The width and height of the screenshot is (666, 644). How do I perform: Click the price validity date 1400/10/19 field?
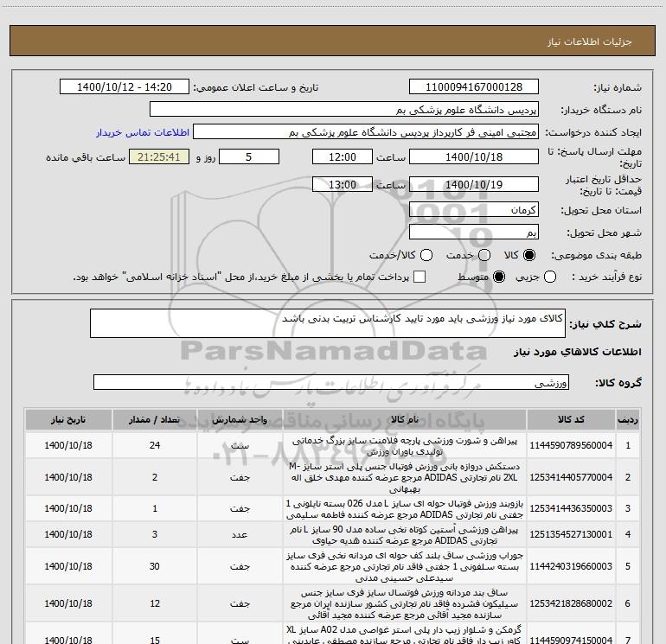click(474, 184)
